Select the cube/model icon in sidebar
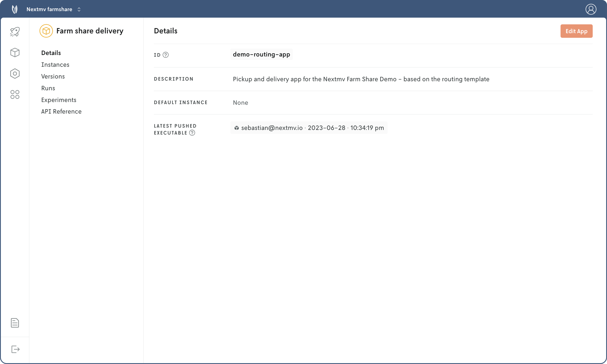The height and width of the screenshot is (364, 607). pyautogui.click(x=14, y=52)
